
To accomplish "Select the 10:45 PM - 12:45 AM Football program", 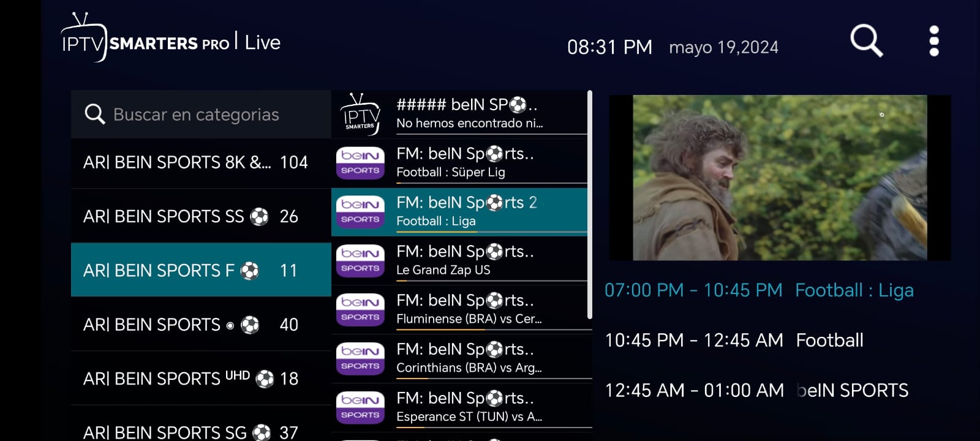I will click(734, 340).
